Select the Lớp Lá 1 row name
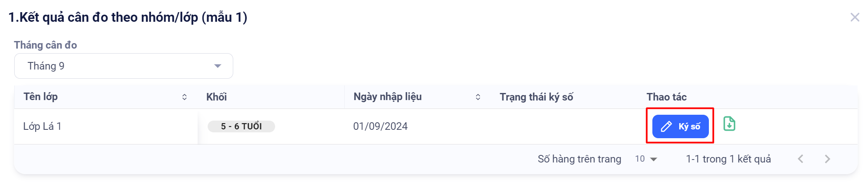Viewport: 868px width, 183px height. [42, 126]
